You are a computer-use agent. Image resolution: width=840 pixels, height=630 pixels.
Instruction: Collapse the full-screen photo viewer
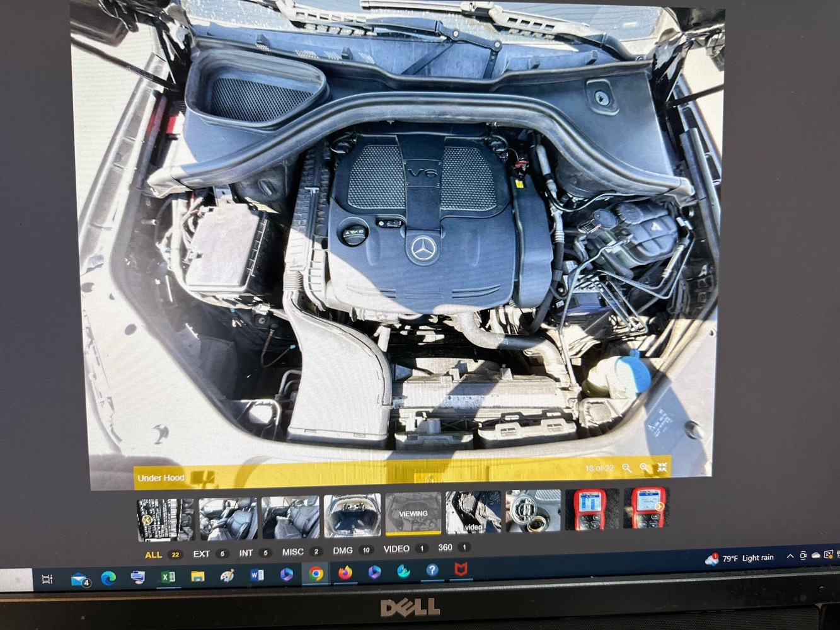point(662,467)
